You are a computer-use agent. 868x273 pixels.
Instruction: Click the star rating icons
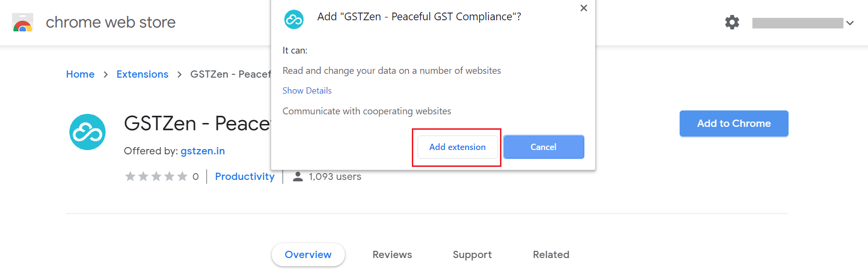pyautogui.click(x=156, y=177)
